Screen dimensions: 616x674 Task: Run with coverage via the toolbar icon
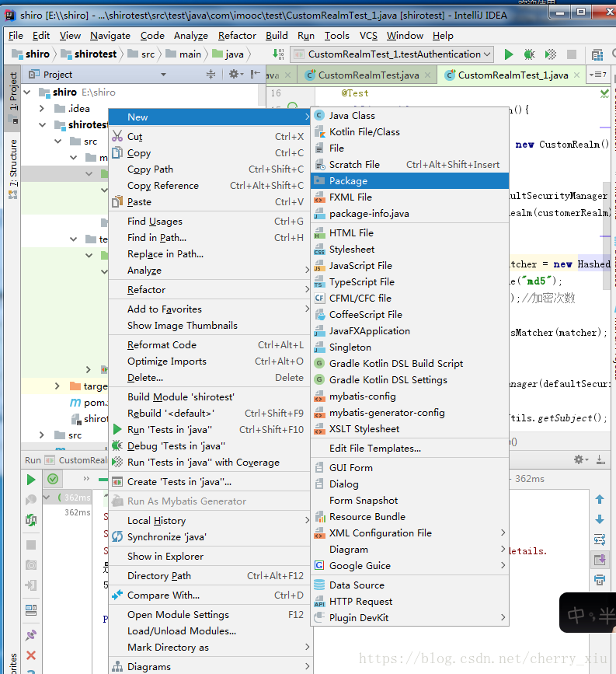pos(550,54)
